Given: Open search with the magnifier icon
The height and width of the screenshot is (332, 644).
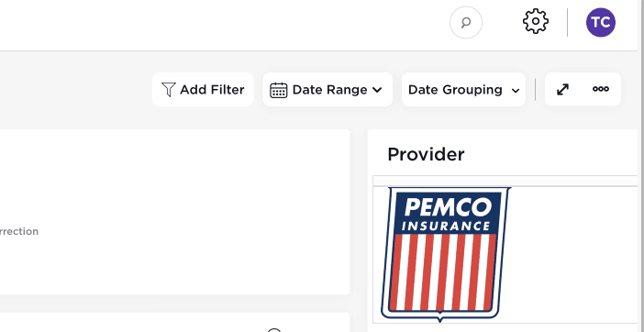Looking at the screenshot, I should 466,23.
